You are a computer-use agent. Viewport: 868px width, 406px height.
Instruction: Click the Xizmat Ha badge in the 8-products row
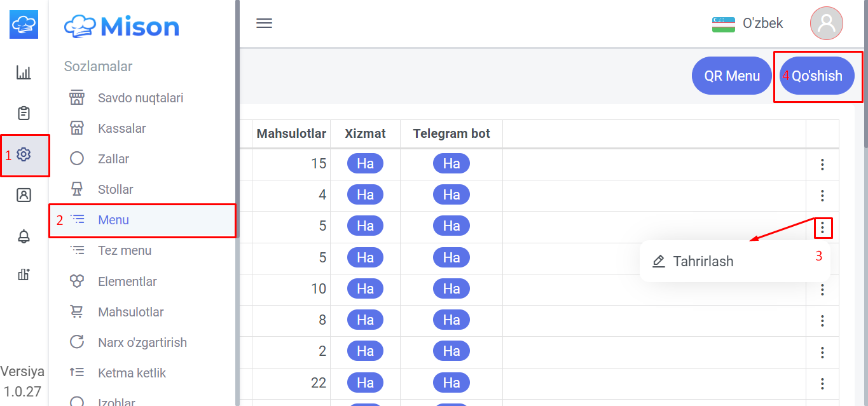[x=365, y=320]
